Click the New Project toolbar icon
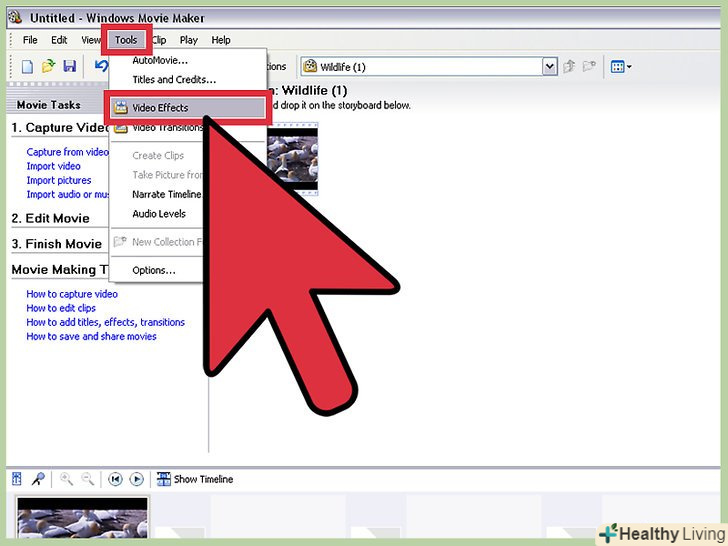The width and height of the screenshot is (728, 546). [x=27, y=66]
